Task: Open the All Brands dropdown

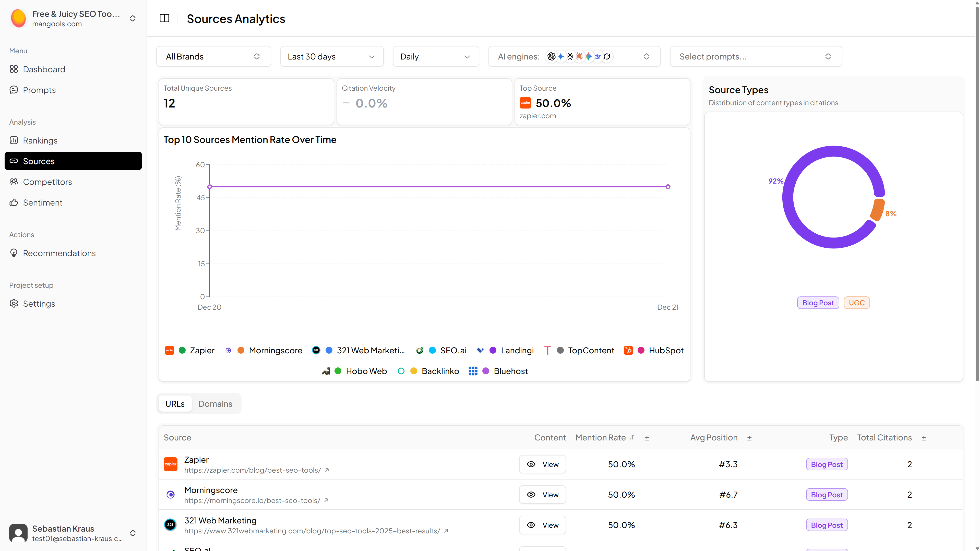Action: pyautogui.click(x=213, y=56)
